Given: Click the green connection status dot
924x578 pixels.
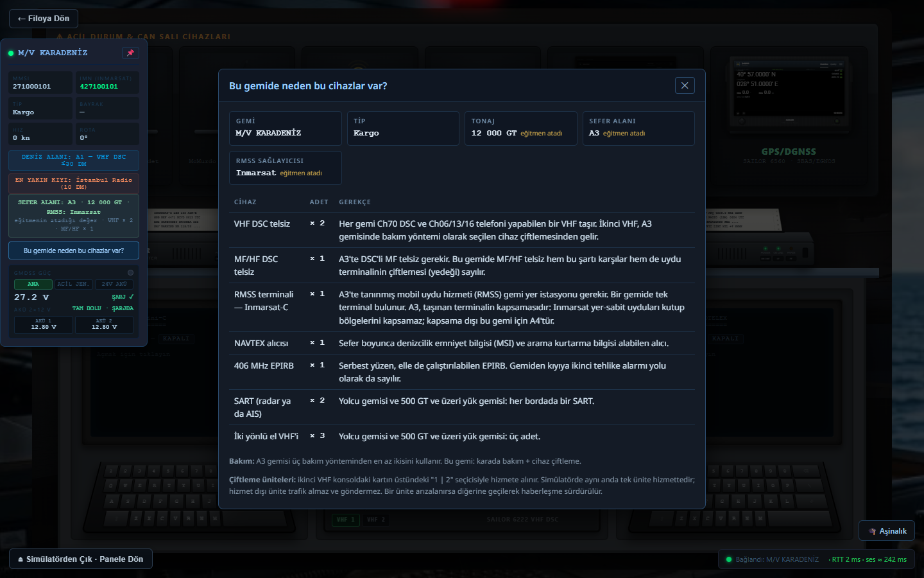Looking at the screenshot, I should coord(729,559).
